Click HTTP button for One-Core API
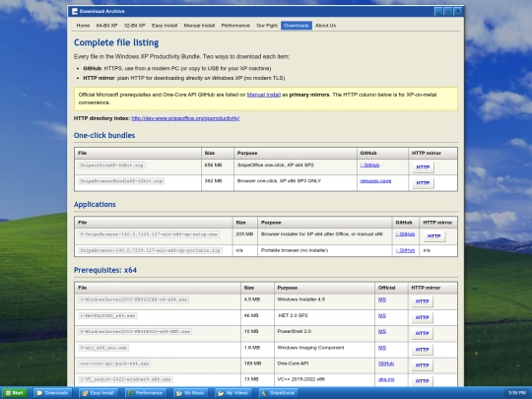 coord(422,366)
